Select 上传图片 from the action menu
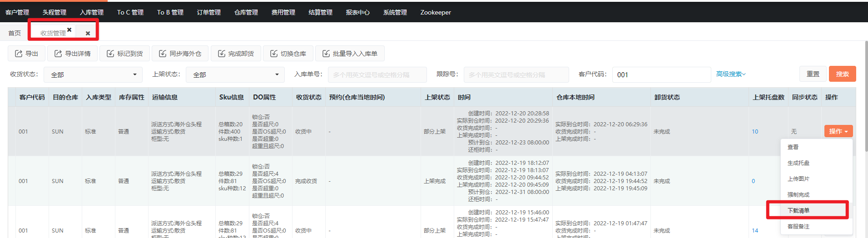Screen dimensions: 868x238 point(816,179)
